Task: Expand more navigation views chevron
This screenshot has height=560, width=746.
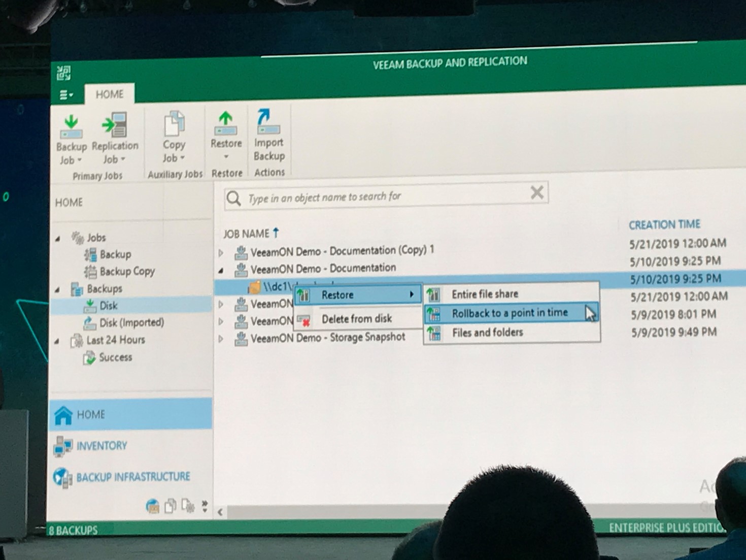Action: pos(205,506)
